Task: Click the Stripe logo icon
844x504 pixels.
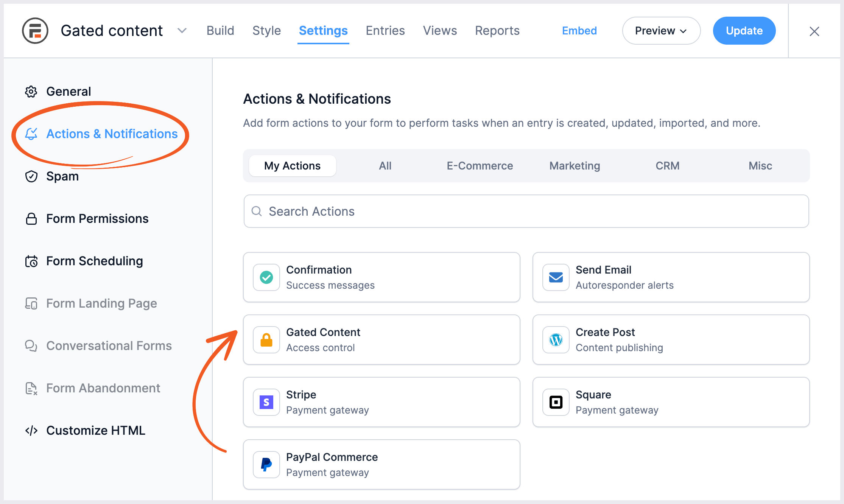Action: (266, 402)
